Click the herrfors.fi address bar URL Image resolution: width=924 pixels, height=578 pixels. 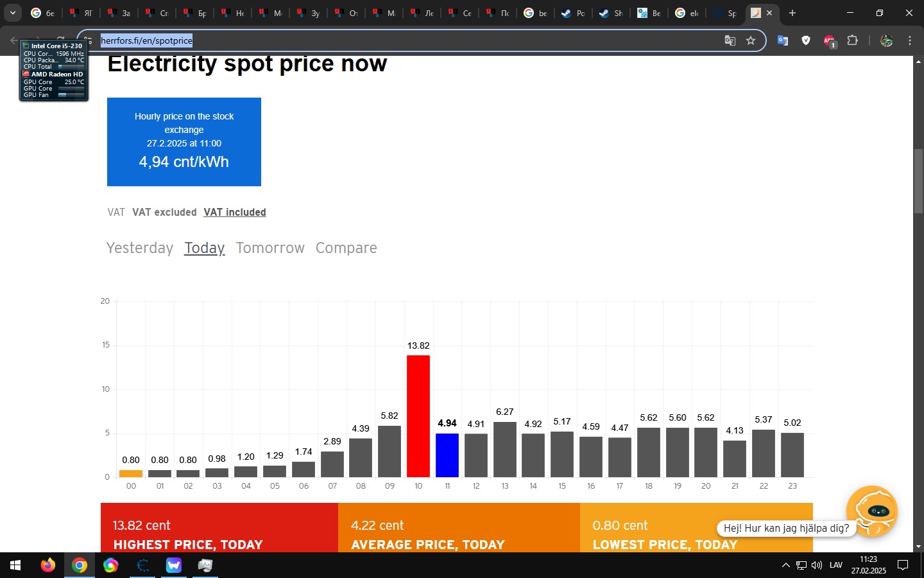click(147, 40)
